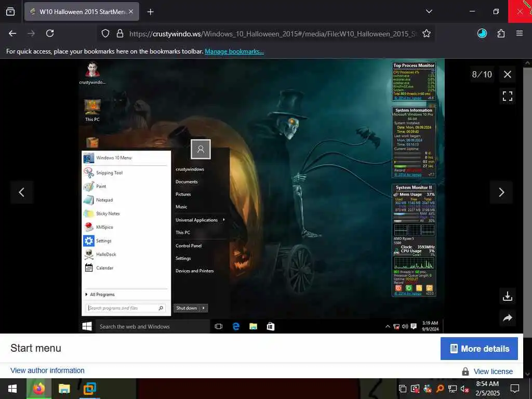
Task: Open a new browser tab
Action: pos(150,11)
